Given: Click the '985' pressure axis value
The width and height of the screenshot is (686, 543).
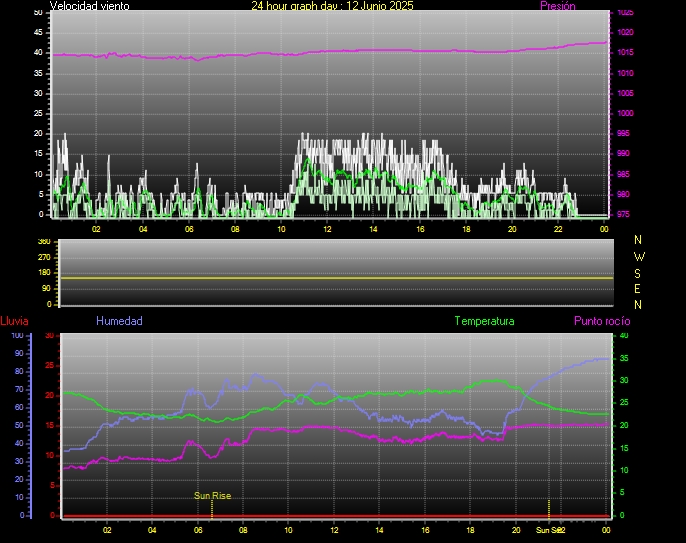Looking at the screenshot, I should [623, 174].
